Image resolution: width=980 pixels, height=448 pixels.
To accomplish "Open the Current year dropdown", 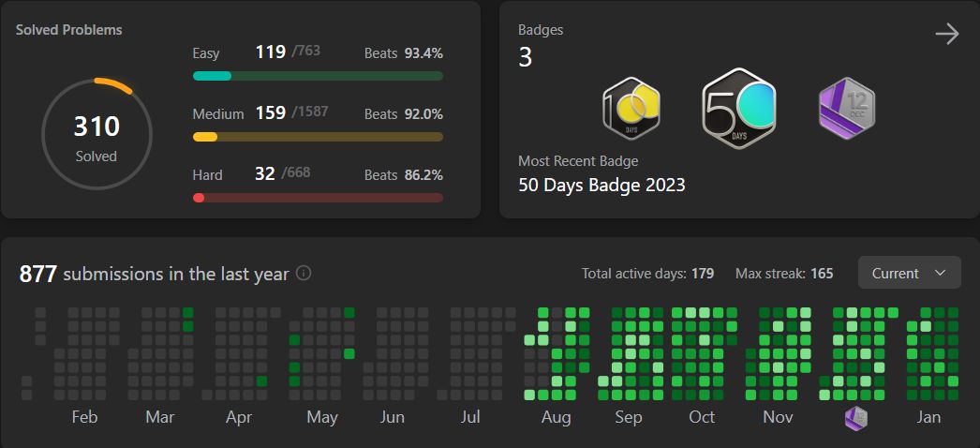I will click(910, 273).
